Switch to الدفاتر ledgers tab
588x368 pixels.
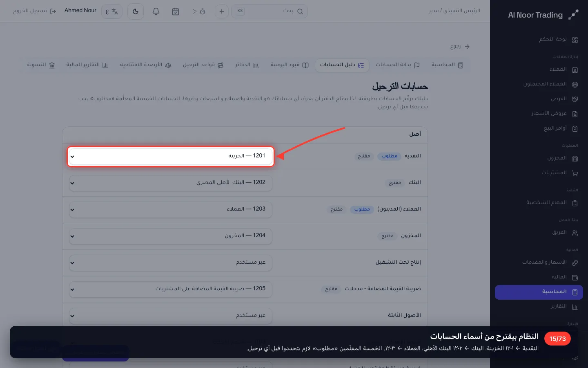[x=247, y=65]
